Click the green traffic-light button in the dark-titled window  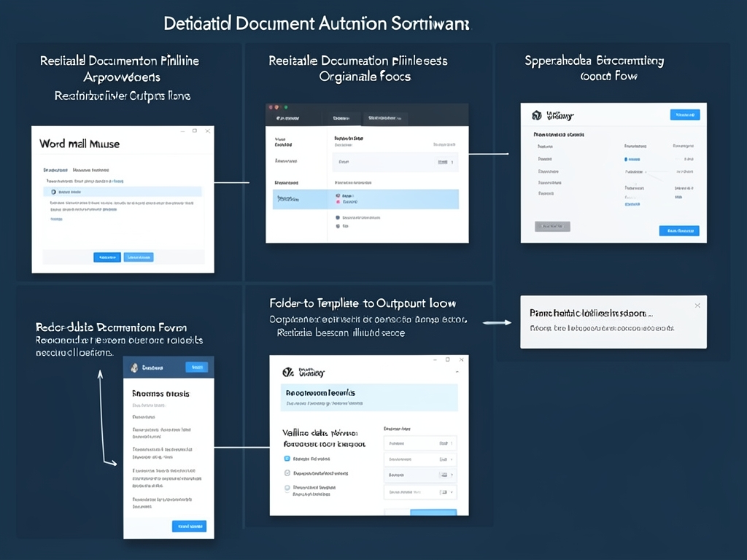click(x=286, y=108)
